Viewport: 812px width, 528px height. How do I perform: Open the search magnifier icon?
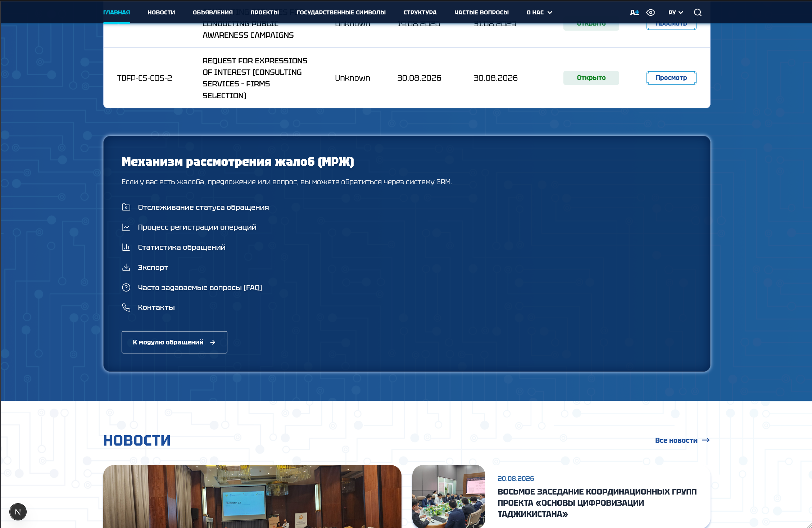[x=698, y=13]
